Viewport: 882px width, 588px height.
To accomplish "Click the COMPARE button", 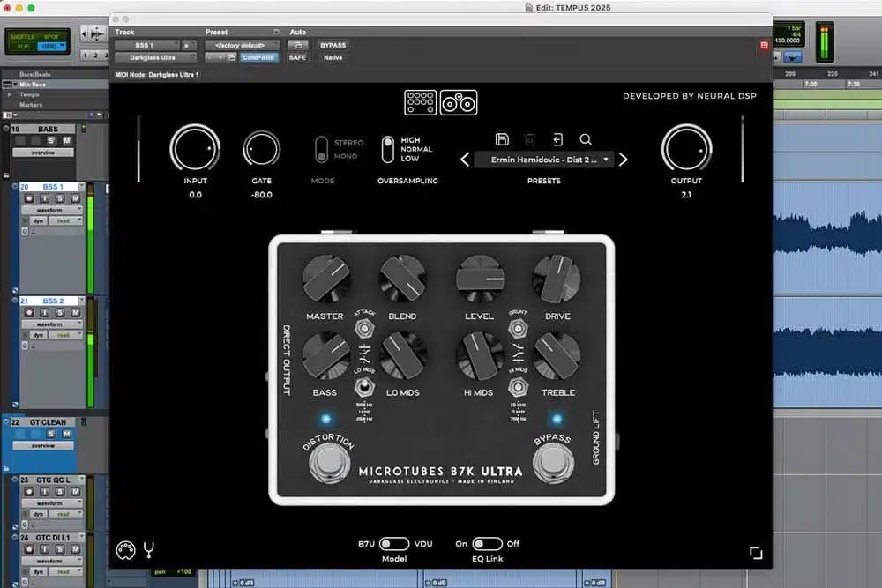I will point(258,57).
